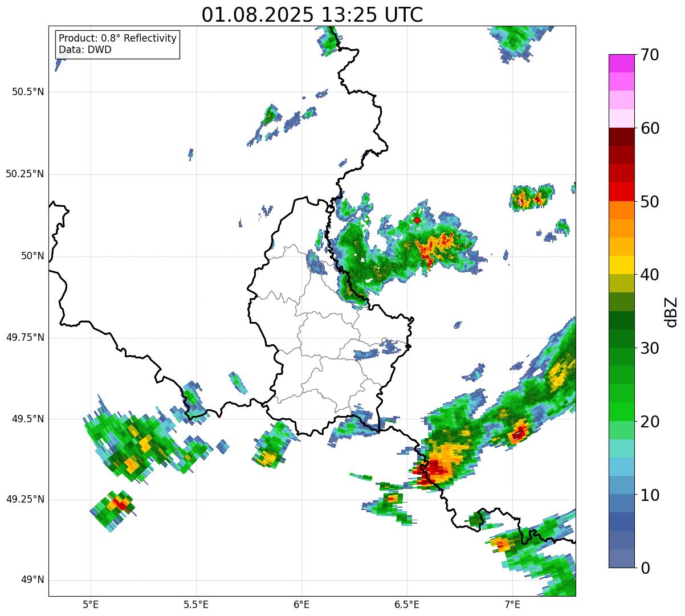Click the 5.5°E longitude label
The height and width of the screenshot is (616, 685).
196,605
